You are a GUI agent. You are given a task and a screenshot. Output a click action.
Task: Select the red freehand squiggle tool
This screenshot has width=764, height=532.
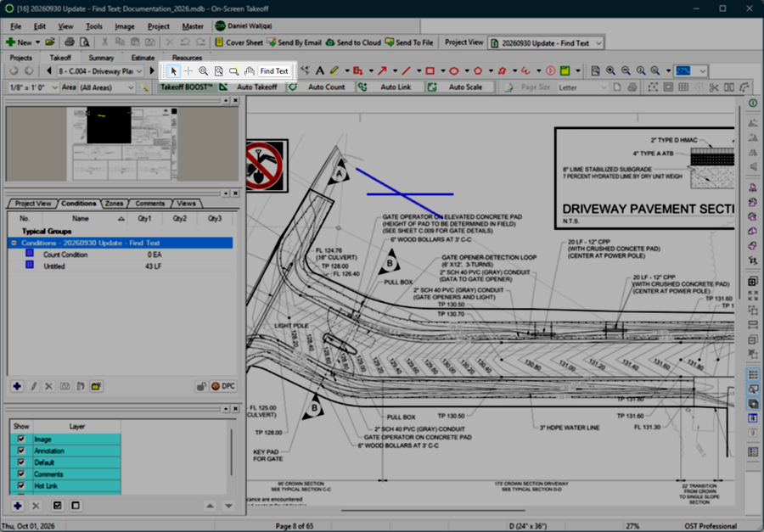click(525, 71)
